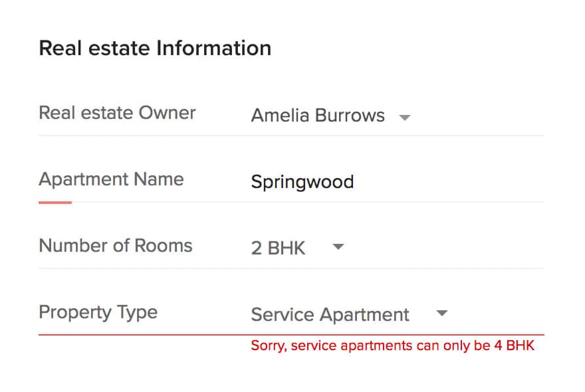Screen dimensions: 585x392
Task: Open the Real estate Owner dropdown arrow
Action: tap(404, 118)
